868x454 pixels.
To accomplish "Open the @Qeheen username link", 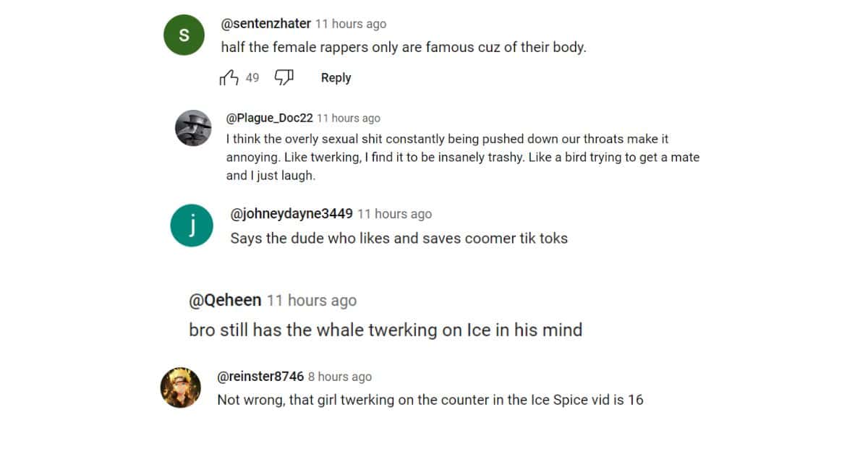I will (225, 300).
